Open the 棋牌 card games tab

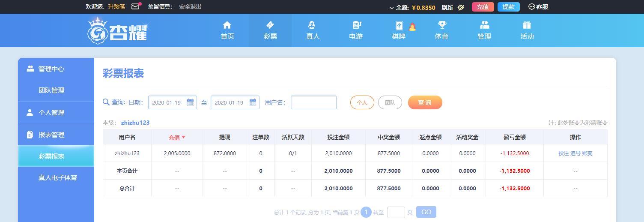(399, 30)
